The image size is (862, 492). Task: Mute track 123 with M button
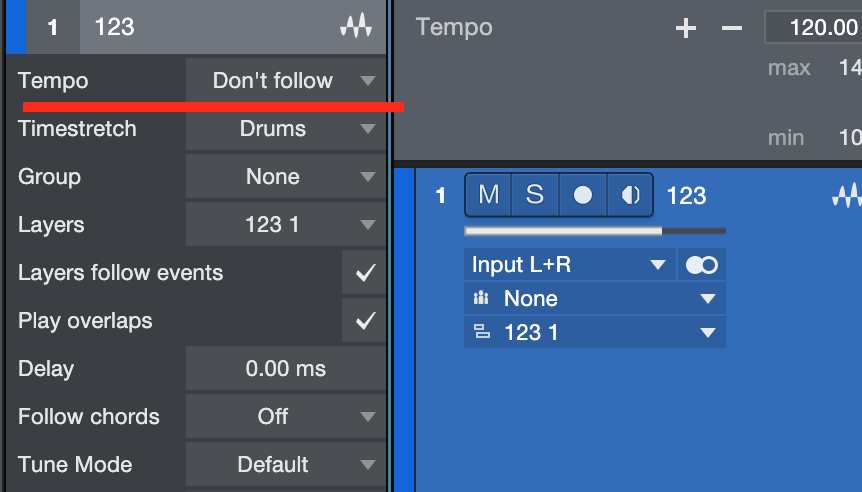pos(489,195)
